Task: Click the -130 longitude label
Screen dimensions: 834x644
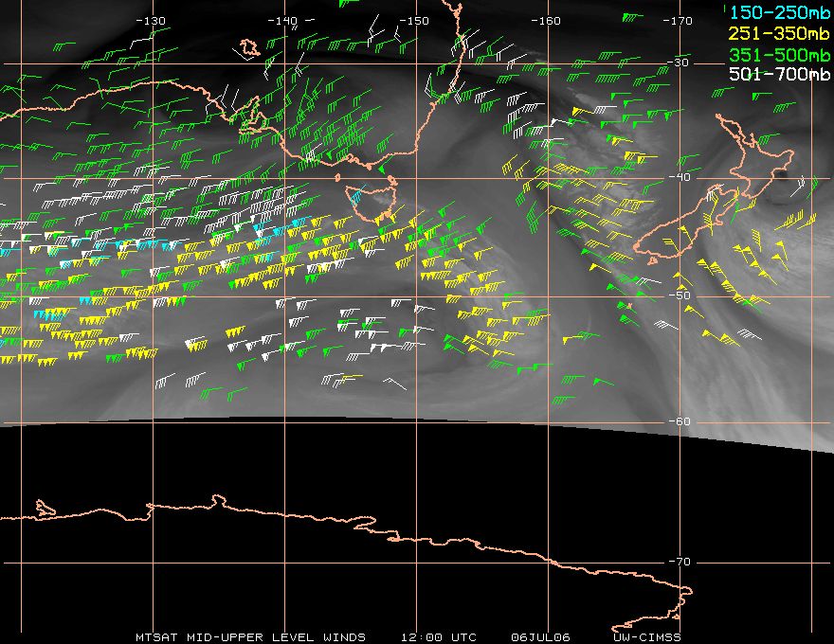Action: tap(151, 21)
